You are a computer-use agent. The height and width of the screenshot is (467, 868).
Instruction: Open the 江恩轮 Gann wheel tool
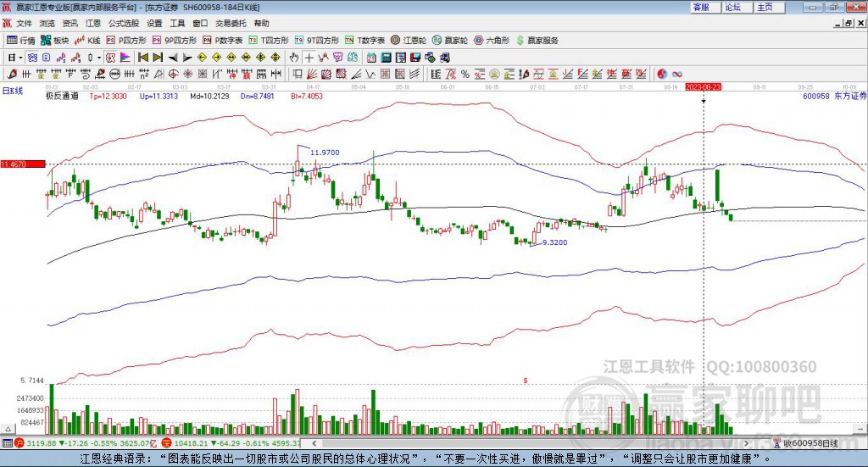pyautogui.click(x=409, y=40)
